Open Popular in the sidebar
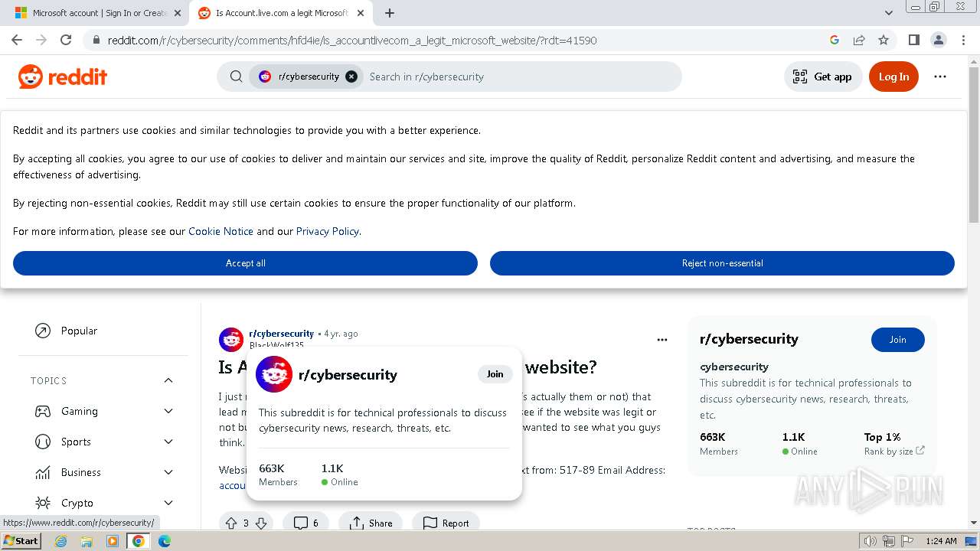 [79, 331]
